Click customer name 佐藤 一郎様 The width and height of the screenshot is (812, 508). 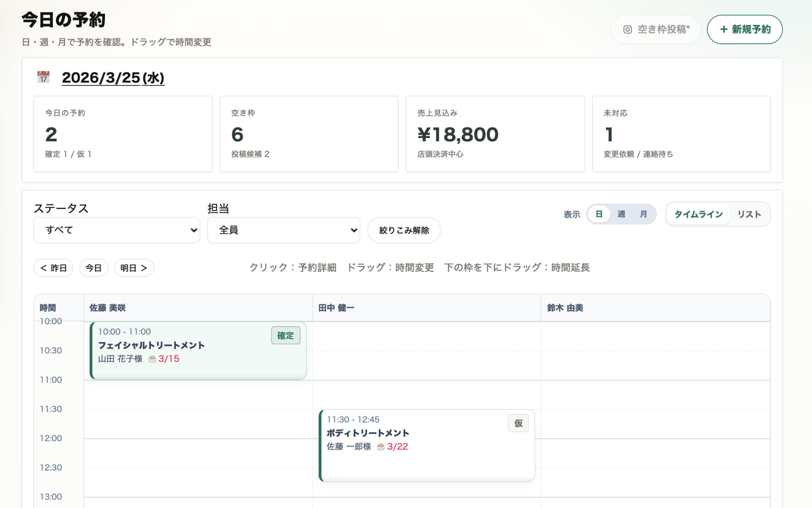tap(349, 447)
